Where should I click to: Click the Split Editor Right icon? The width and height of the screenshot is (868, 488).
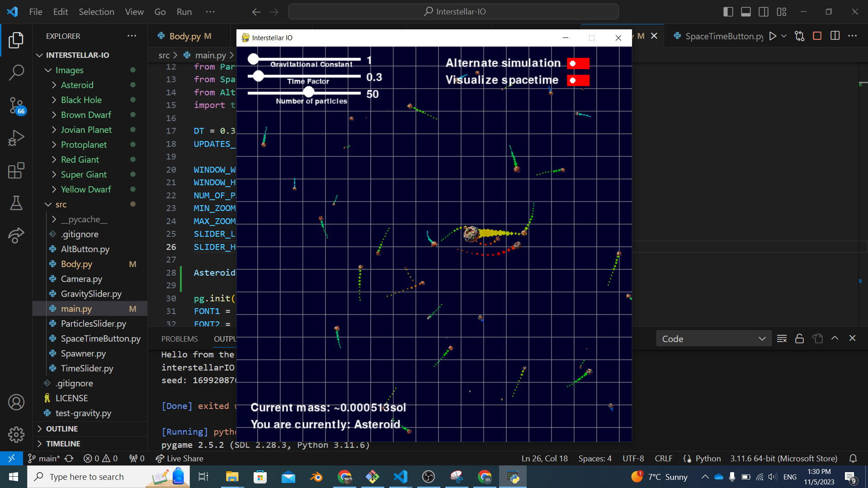tap(835, 36)
